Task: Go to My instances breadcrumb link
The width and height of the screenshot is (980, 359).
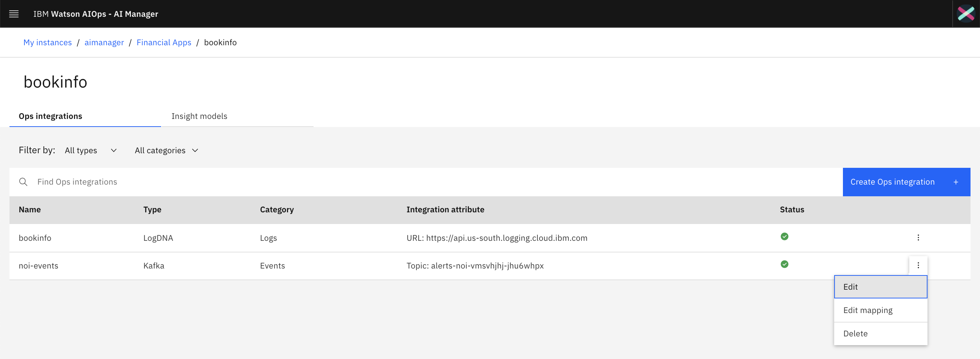Action: tap(47, 42)
